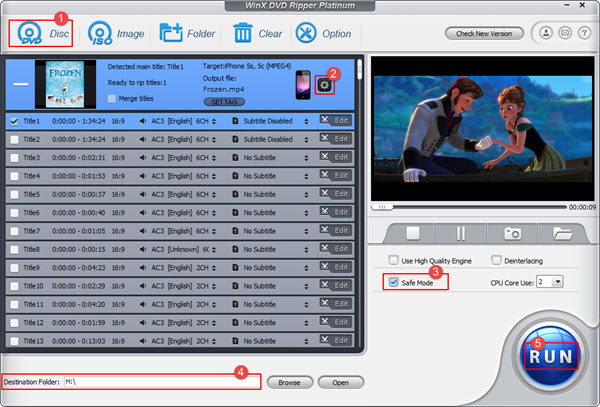Open ISO Image loader
The height and width of the screenshot is (407, 600).
116,33
